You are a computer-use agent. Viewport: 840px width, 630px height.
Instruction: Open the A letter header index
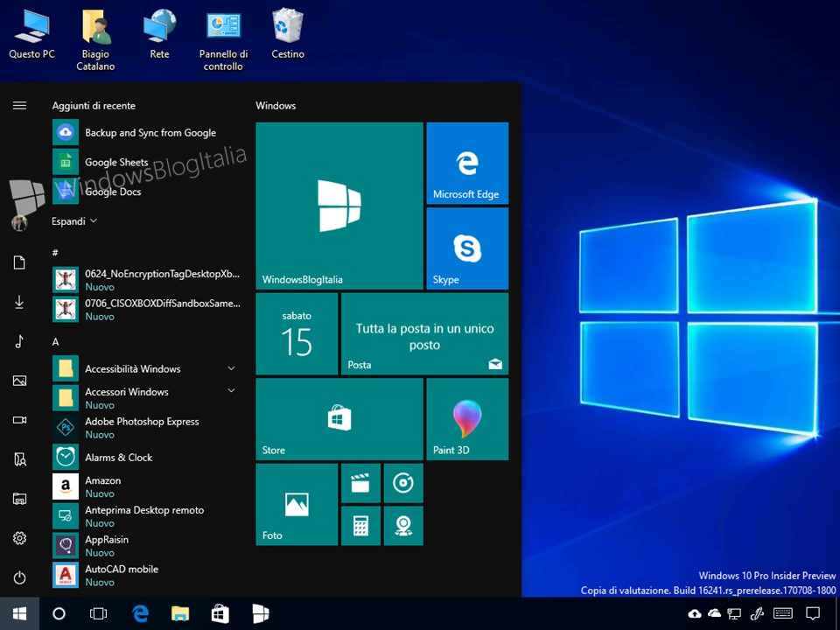(55, 342)
